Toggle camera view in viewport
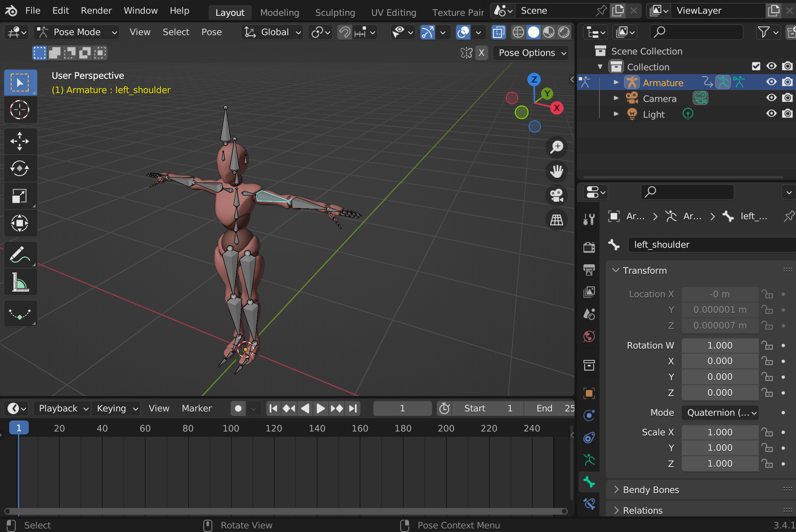The height and width of the screenshot is (532, 796). pyautogui.click(x=557, y=195)
